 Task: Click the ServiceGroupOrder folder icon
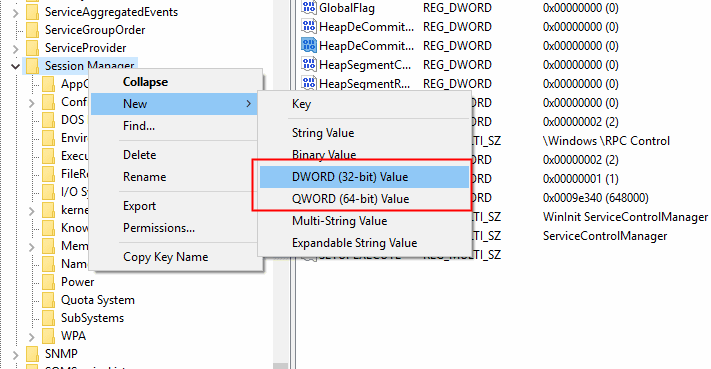[33, 30]
